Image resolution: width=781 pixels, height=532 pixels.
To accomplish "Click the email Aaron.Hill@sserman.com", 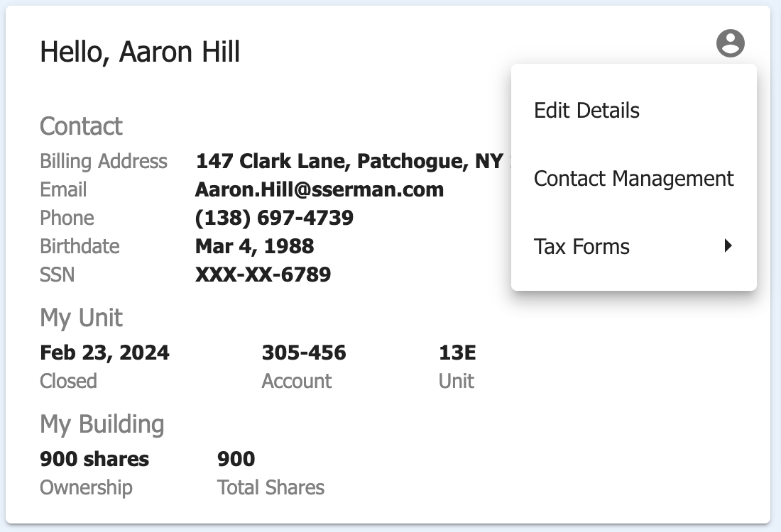I will [x=319, y=189].
